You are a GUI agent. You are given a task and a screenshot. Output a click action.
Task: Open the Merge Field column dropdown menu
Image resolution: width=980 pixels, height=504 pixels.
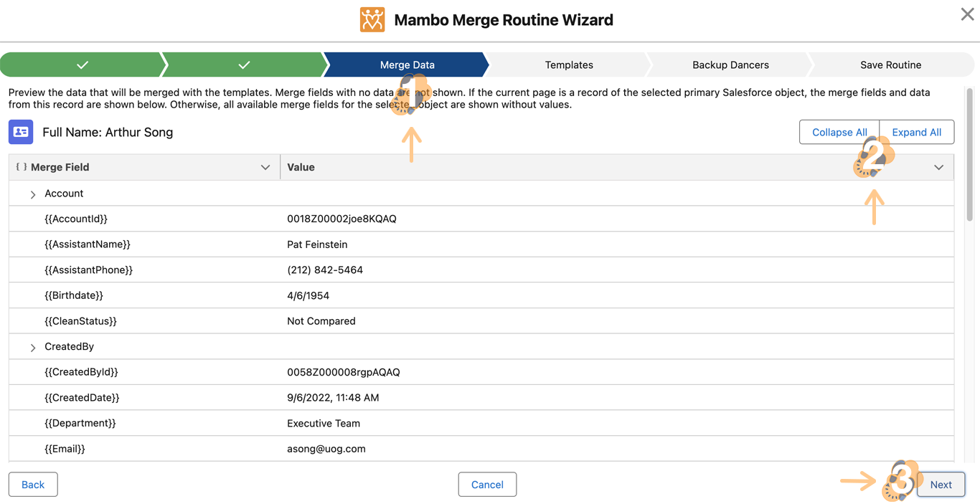pos(265,167)
